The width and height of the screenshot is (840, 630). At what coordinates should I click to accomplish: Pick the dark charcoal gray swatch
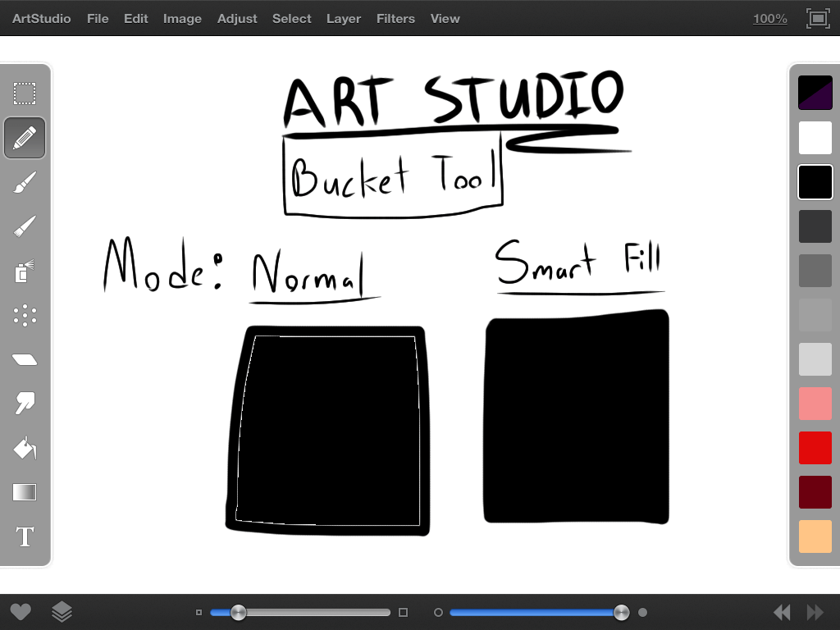[815, 226]
